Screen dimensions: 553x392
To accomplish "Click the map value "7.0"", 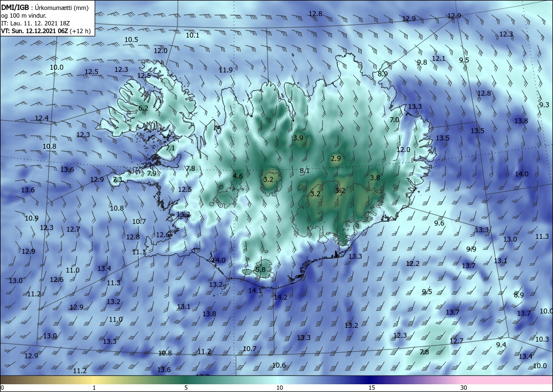I will (x=394, y=119).
